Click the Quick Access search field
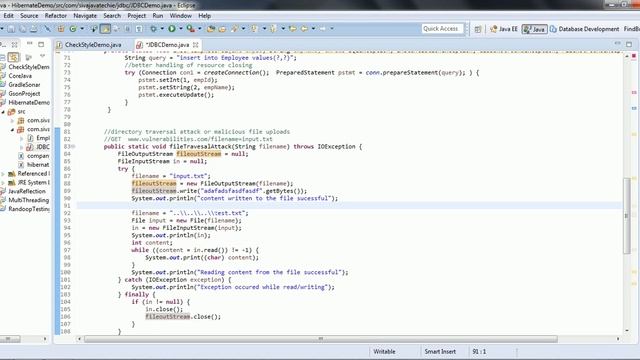 point(442,29)
